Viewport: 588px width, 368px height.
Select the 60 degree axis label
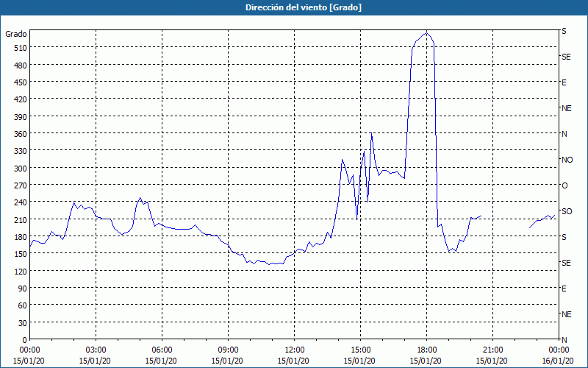point(23,305)
